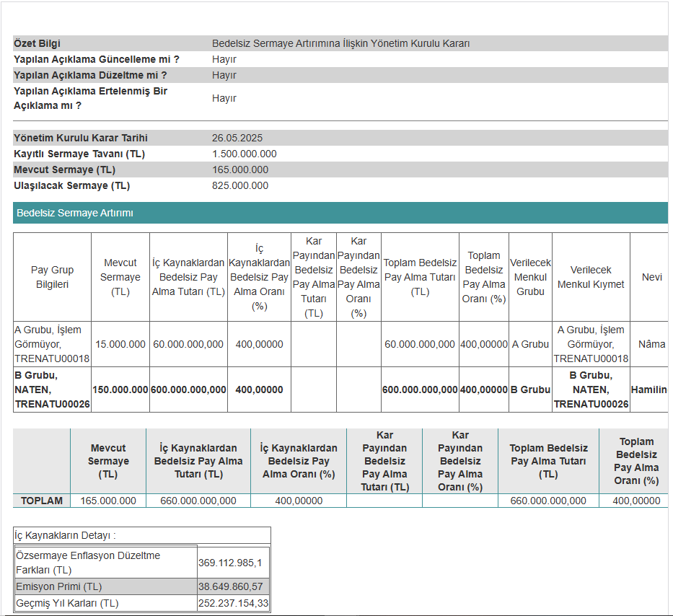Click the İç Kaynakların Detayı heading
The width and height of the screenshot is (673, 616).
[x=66, y=535]
